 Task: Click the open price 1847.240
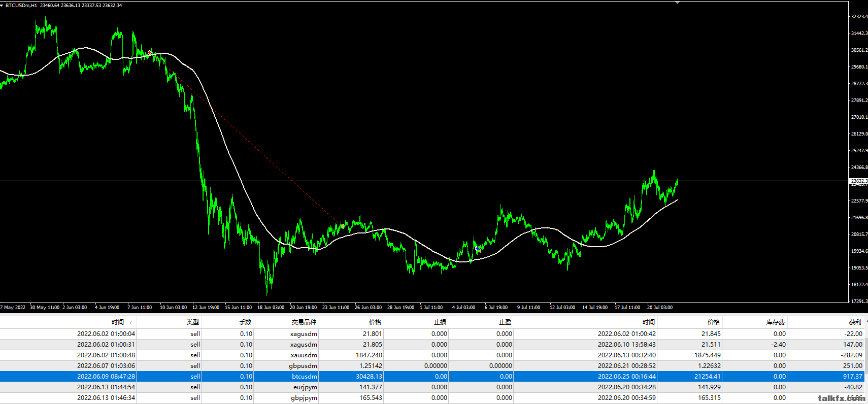[x=369, y=355]
